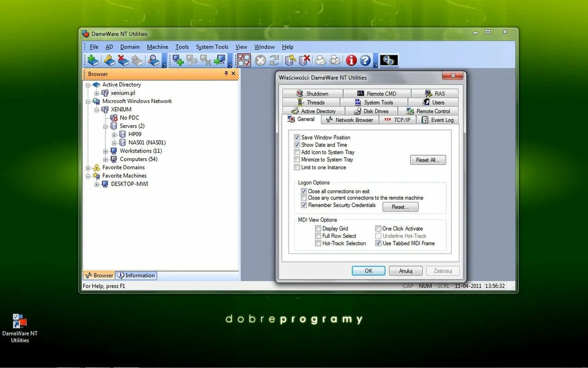Click the time 13:56:32 in status bar
The width and height of the screenshot is (588, 368).
click(495, 286)
